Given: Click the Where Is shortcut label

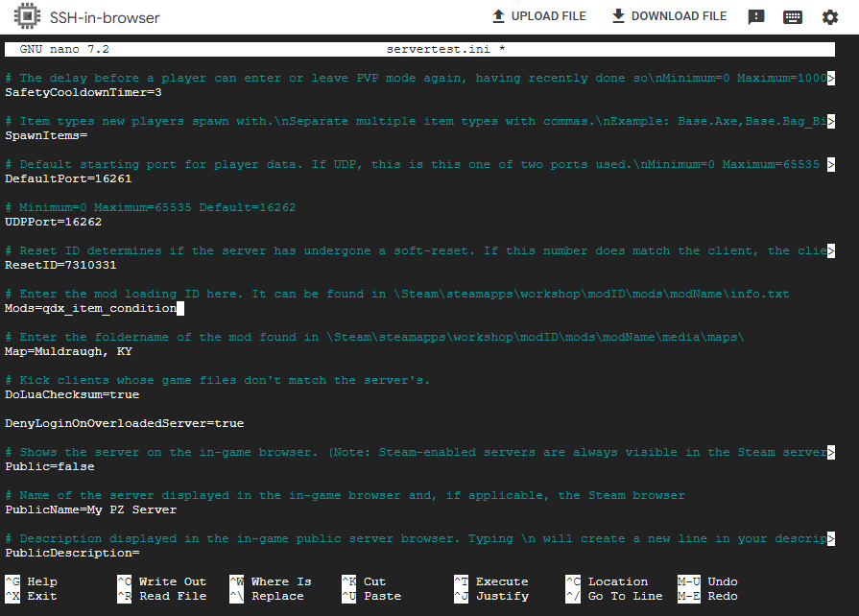Looking at the screenshot, I should coord(281,581).
